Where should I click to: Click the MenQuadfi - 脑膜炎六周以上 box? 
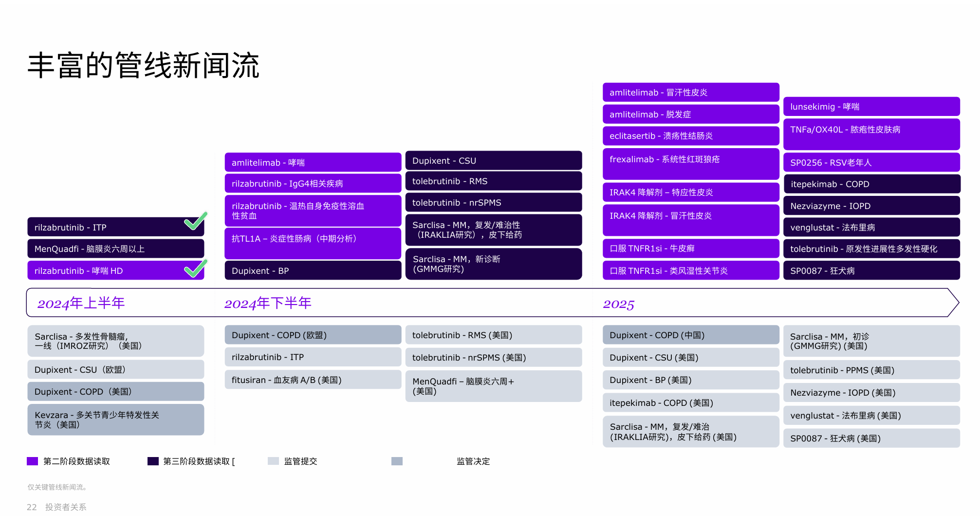tap(116, 248)
